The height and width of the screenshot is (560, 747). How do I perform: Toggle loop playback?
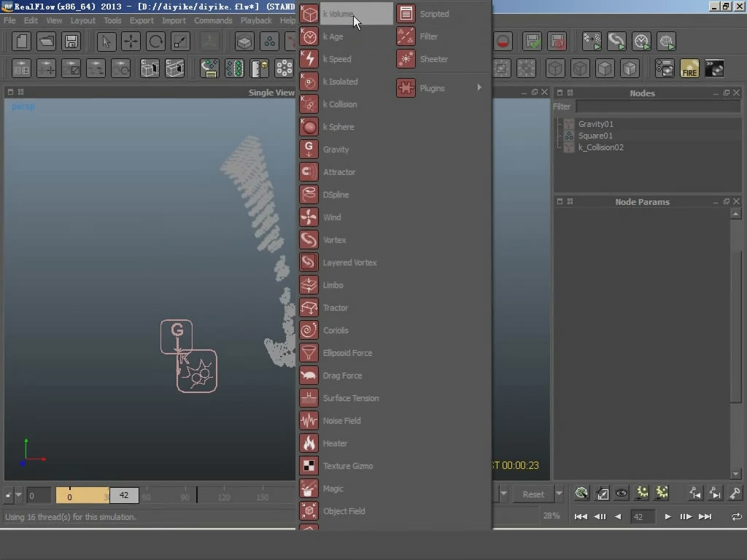(x=737, y=517)
